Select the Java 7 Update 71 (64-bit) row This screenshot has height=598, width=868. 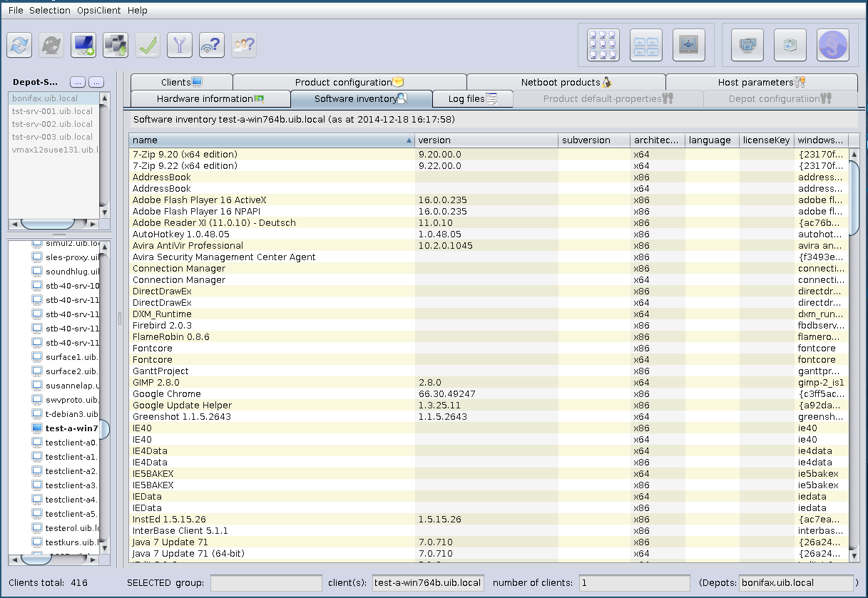tap(489, 554)
